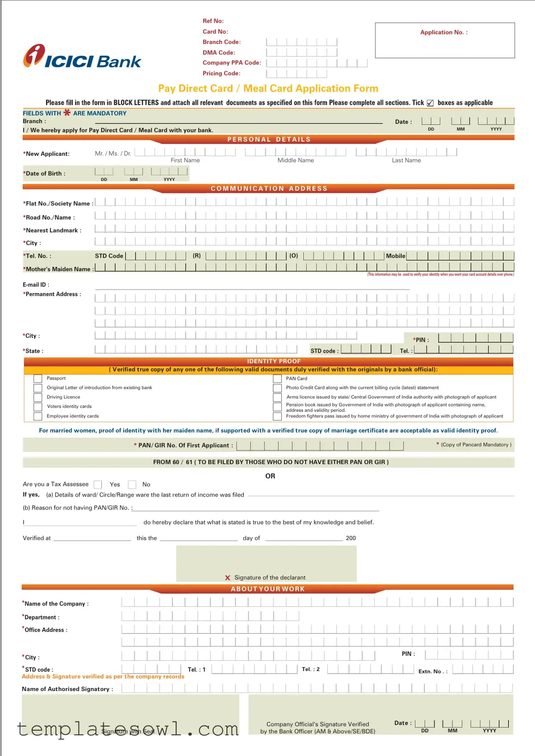
Task: Tick the PAN Card checkbox
Action: [277, 379]
